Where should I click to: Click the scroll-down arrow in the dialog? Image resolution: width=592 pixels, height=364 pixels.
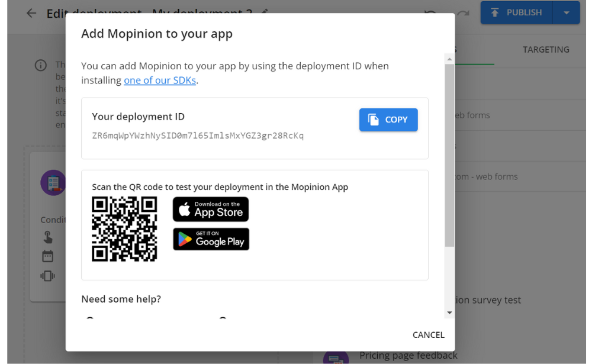[449, 313]
